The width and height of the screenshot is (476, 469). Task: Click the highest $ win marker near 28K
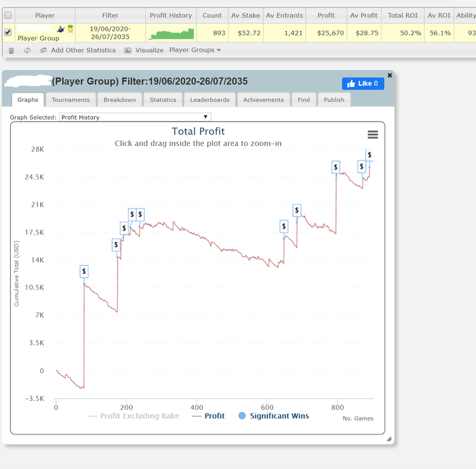[369, 155]
